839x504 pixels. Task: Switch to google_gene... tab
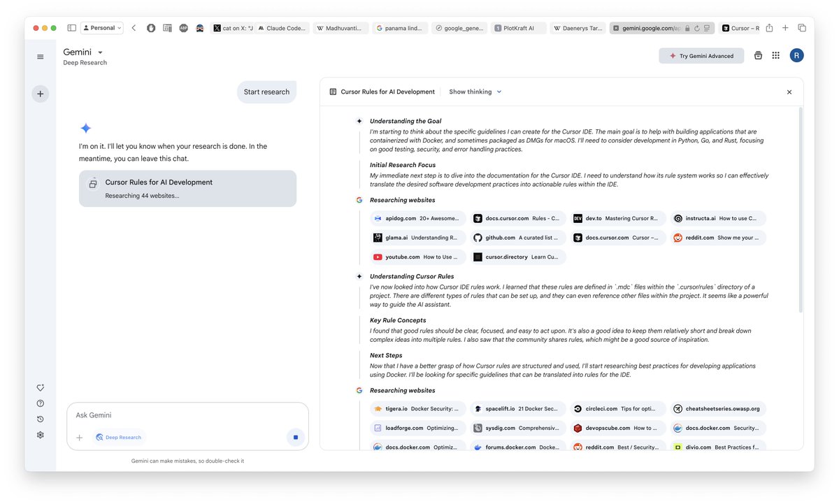[x=459, y=29]
